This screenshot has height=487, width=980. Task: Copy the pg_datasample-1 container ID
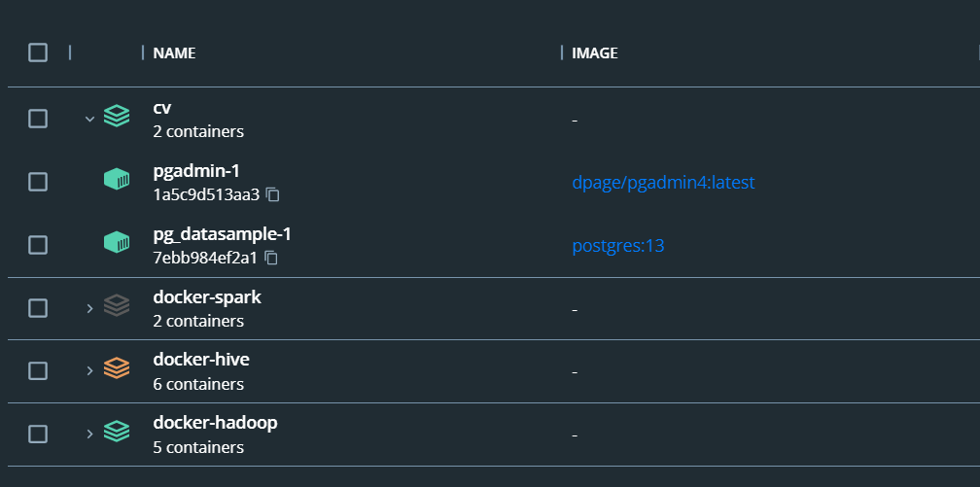click(x=270, y=258)
